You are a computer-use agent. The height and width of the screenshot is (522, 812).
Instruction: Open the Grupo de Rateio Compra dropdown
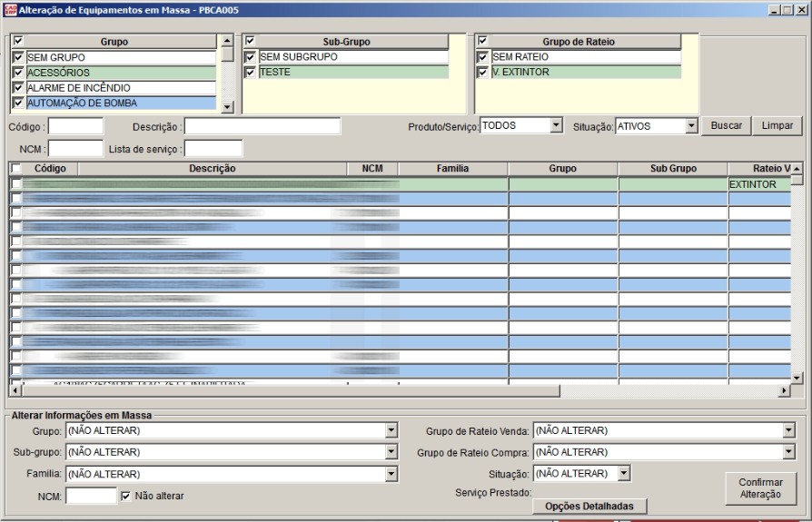788,452
